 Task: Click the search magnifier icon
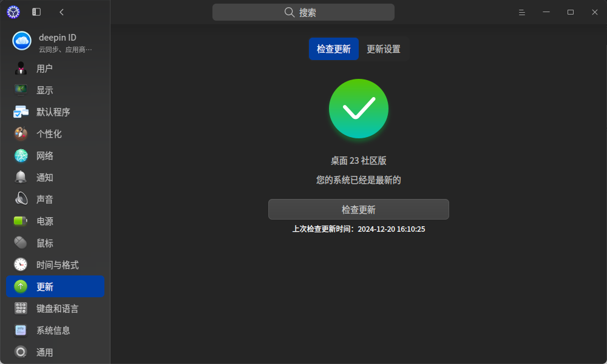tap(289, 12)
